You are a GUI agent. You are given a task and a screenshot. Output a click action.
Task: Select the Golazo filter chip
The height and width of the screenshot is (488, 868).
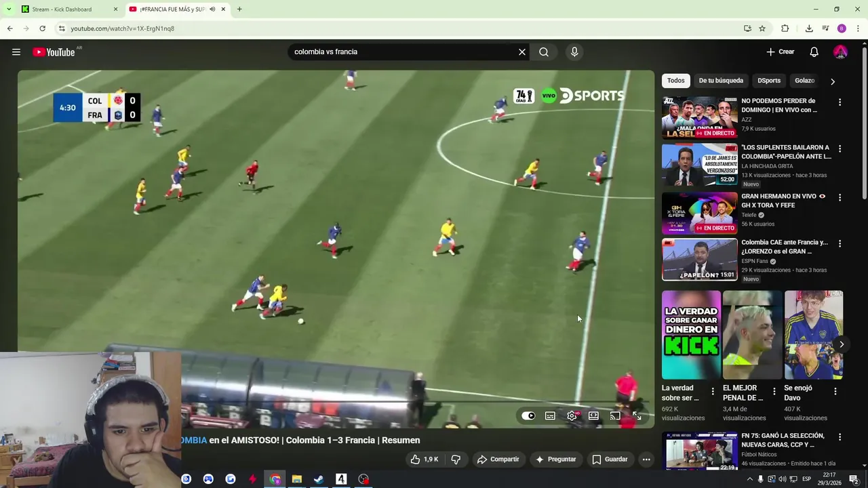coord(805,81)
